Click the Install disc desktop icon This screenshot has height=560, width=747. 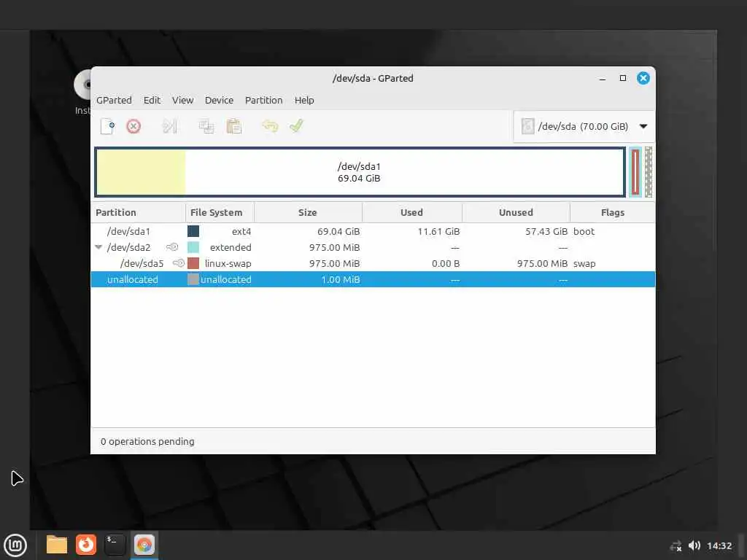coord(83,92)
